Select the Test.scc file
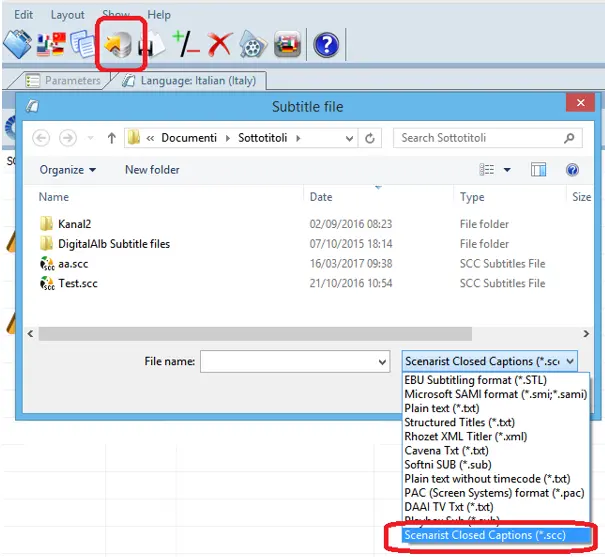Screen dimensions: 605x557 click(78, 283)
